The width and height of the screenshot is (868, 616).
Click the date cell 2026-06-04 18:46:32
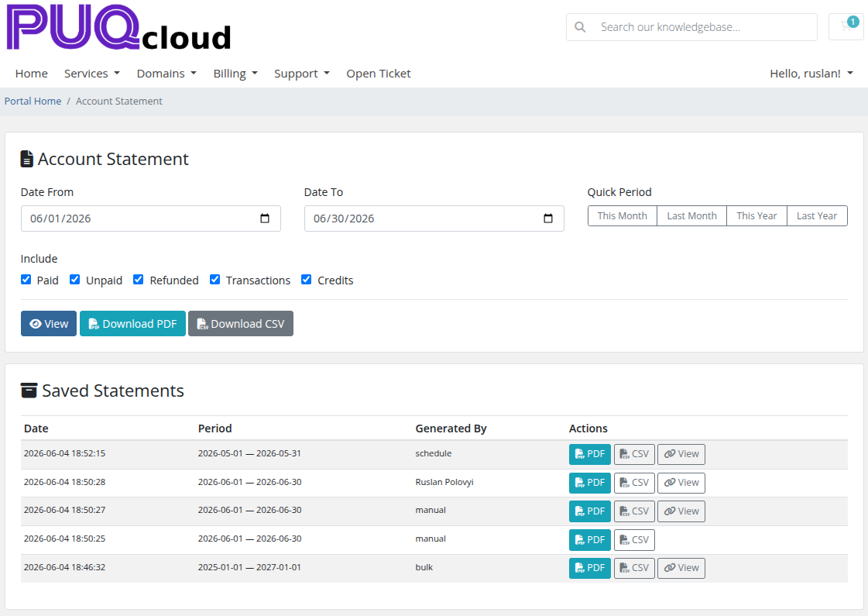point(65,567)
